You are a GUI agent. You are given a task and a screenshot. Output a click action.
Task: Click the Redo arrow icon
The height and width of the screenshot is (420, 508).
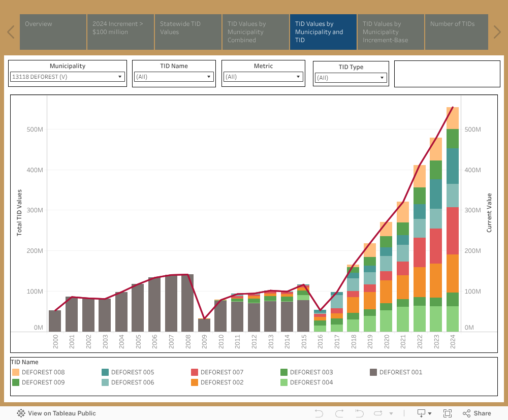click(339, 413)
